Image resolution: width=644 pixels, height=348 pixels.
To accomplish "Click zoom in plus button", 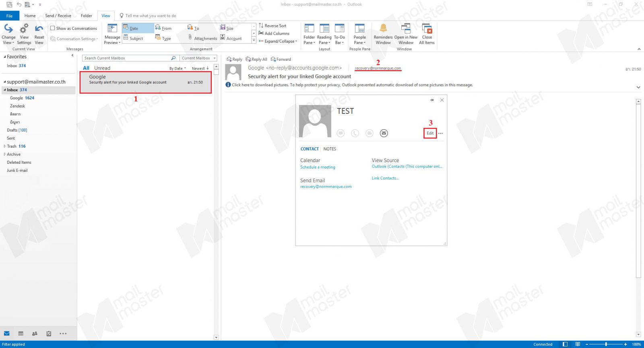I will (x=625, y=344).
